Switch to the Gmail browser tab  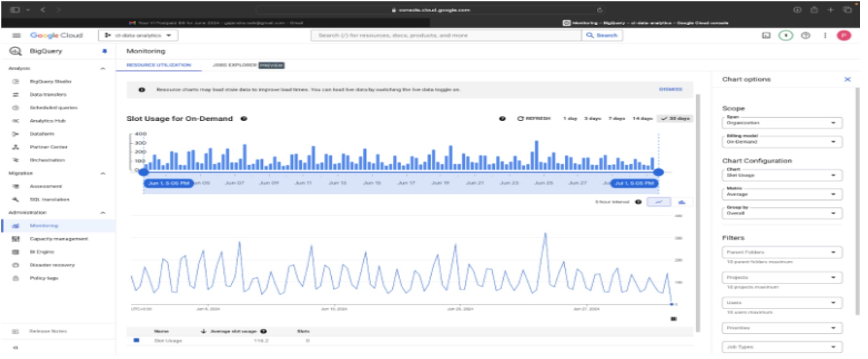click(x=216, y=22)
